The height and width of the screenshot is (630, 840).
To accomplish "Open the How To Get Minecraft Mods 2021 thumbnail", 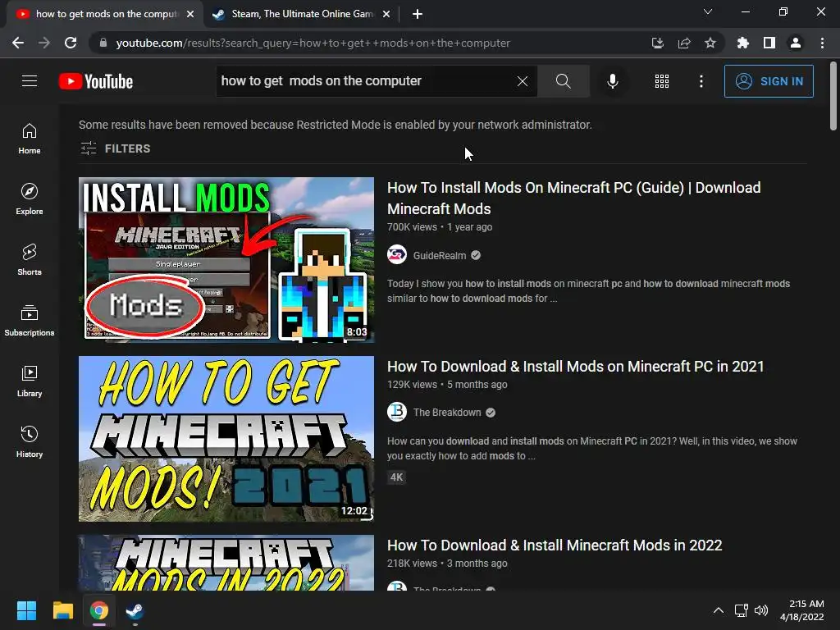I will pyautogui.click(x=226, y=439).
